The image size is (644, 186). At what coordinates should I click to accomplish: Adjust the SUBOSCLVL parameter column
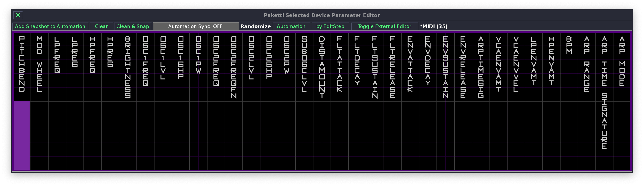tap(304, 136)
